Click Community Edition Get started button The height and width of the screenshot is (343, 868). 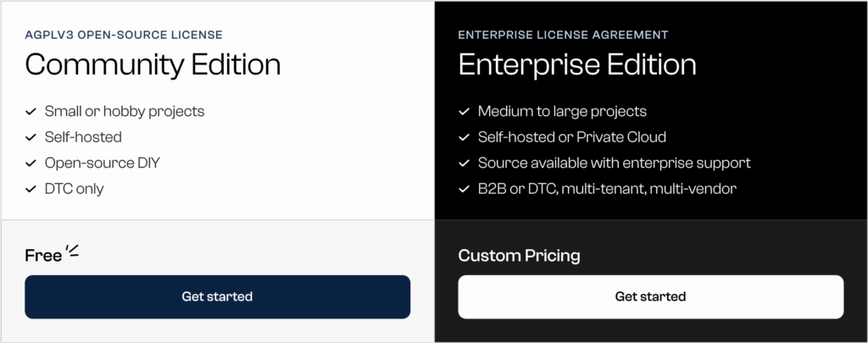[217, 296]
